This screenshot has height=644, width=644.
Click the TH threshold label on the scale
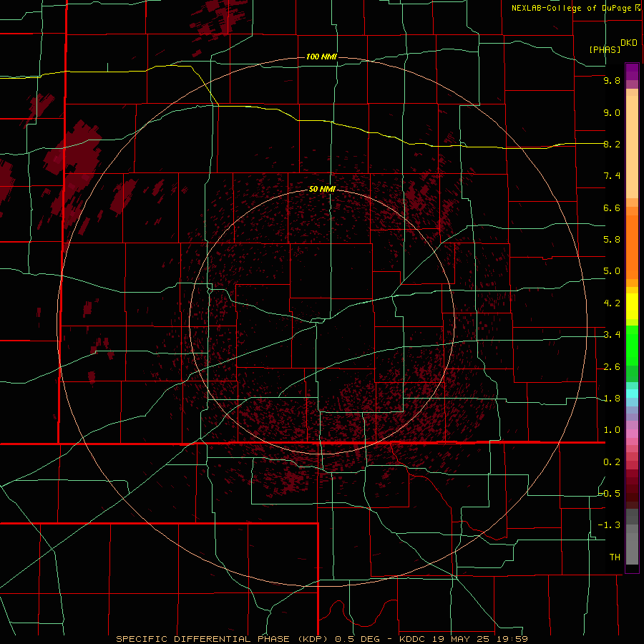coord(615,557)
